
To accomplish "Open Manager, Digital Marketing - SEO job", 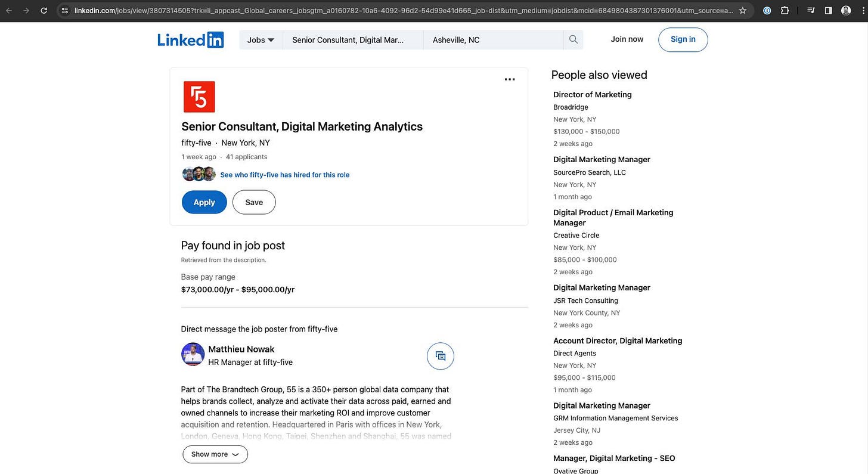I will [x=614, y=458].
